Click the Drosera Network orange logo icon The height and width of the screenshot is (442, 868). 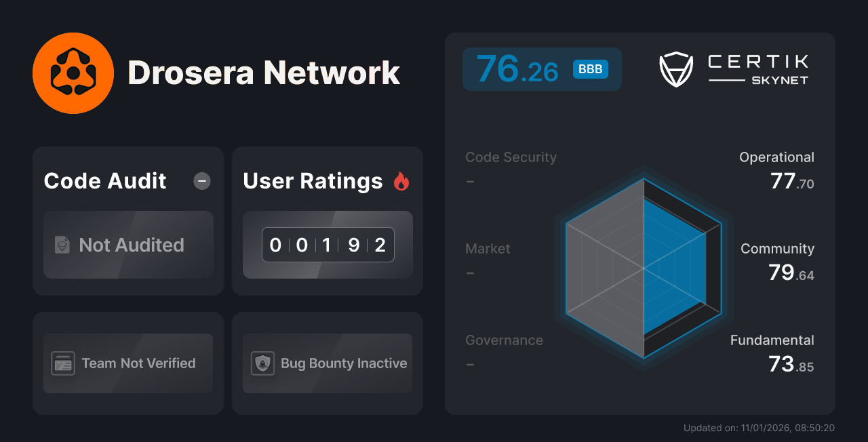pyautogui.click(x=73, y=73)
